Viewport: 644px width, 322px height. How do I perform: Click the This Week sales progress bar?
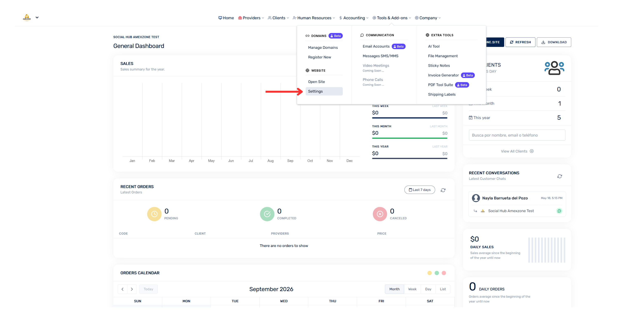pos(409,118)
